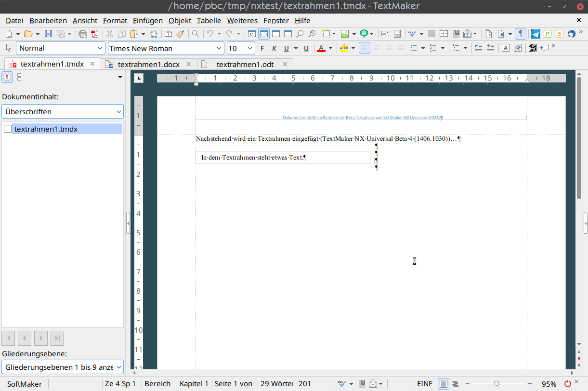588x391 pixels.
Task: Click the red power icon in status bar
Action: click(568, 384)
